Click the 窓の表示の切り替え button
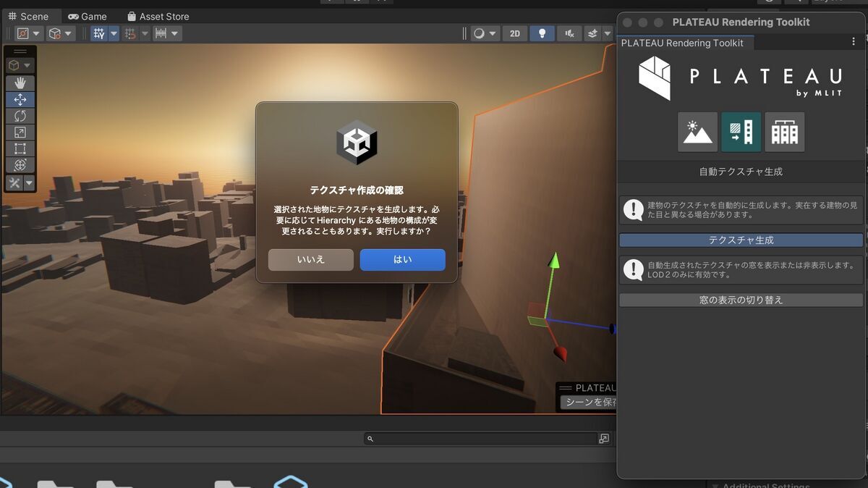Image resolution: width=868 pixels, height=488 pixels. (741, 300)
